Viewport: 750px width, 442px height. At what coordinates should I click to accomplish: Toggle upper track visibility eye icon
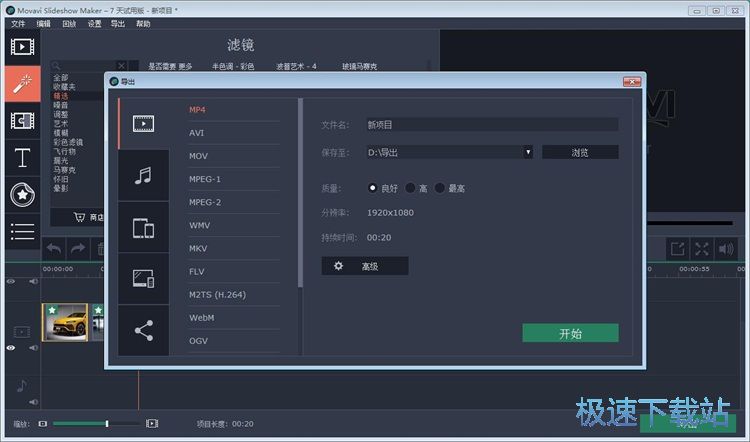tap(11, 281)
